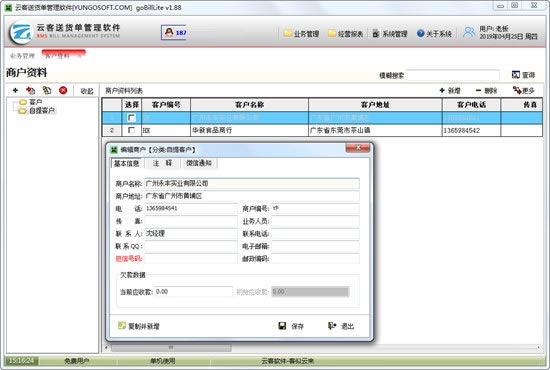Click the 广东省东莞市茶山镇 address cell
Viewport: 550px width, 370px height.
tap(375, 130)
